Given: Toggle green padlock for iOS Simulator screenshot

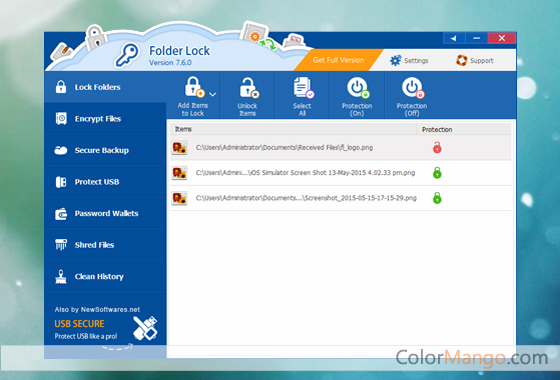Looking at the screenshot, I should pyautogui.click(x=437, y=172).
